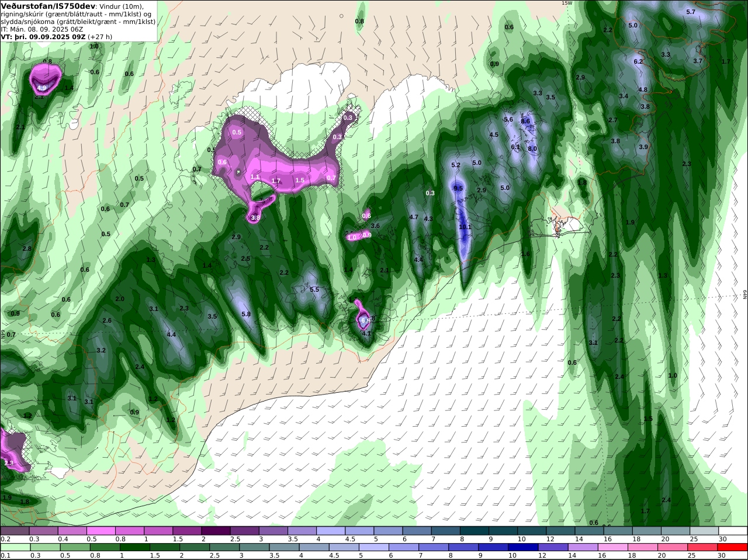Image resolution: width=748 pixels, height=560 pixels.
Task: Click the dark purple snow swatch labeled 2
Action: pos(216,531)
